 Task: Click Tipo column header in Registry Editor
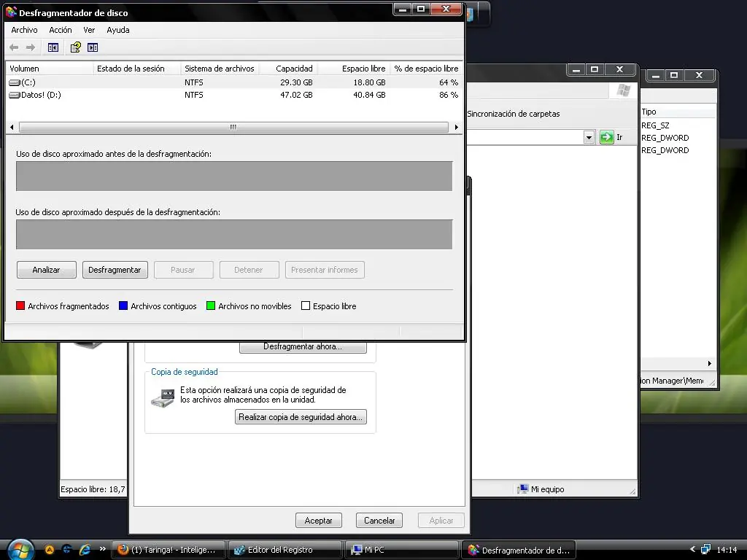pos(678,112)
